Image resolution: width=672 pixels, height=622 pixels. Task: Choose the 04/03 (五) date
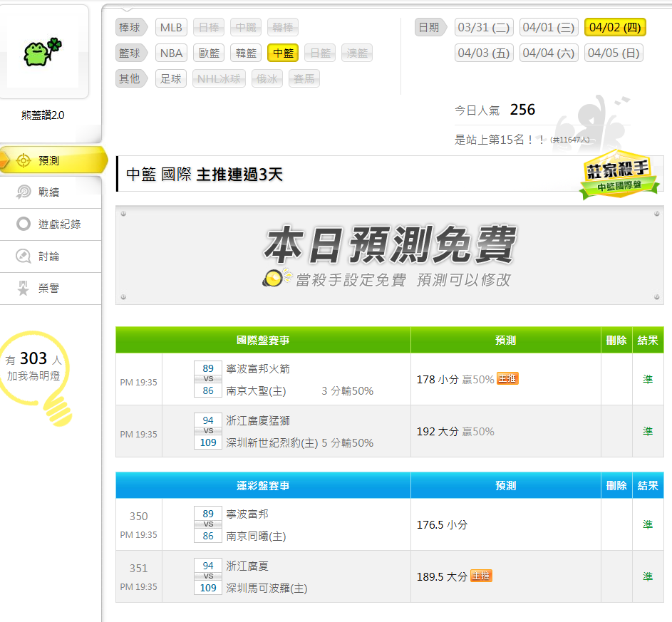[484, 53]
